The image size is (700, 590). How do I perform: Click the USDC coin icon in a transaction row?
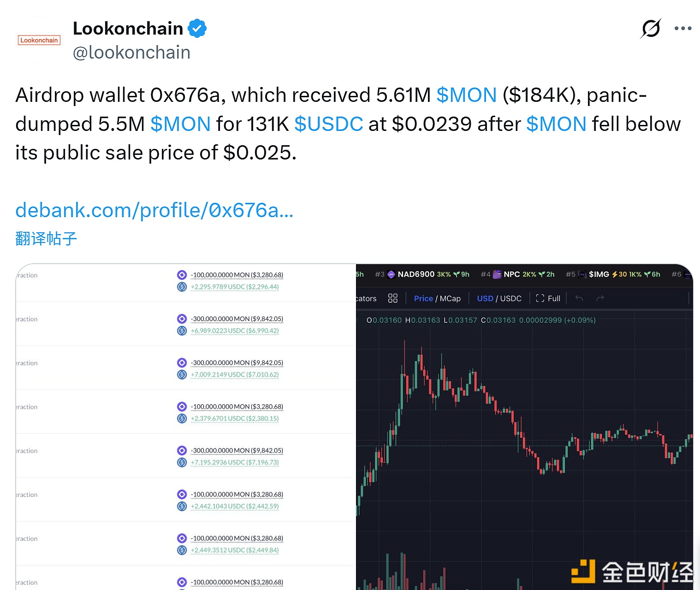pyautogui.click(x=181, y=286)
